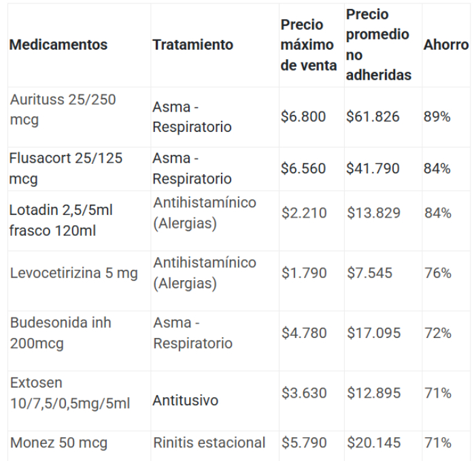Click the 89% savings value
The width and height of the screenshot is (476, 461).
click(x=437, y=117)
